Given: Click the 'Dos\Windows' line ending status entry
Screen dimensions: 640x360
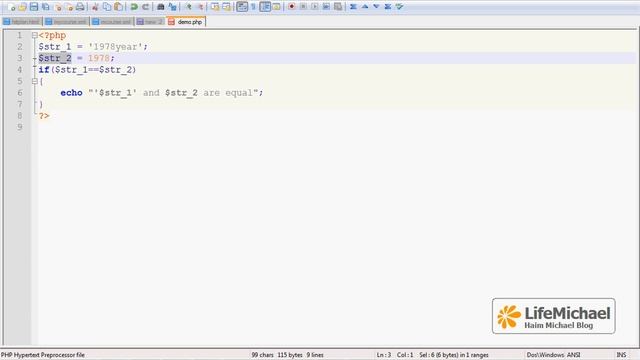Looking at the screenshot, I should 545,355.
